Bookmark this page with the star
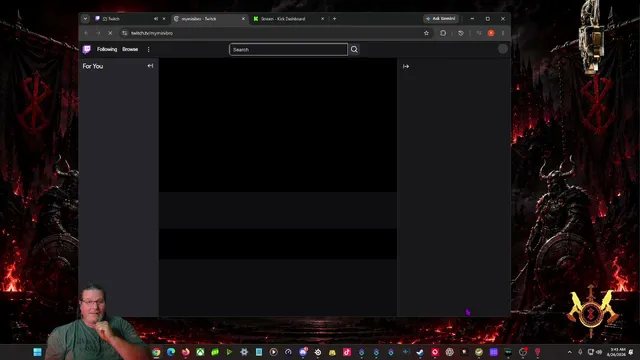This screenshot has height=360, width=640. click(x=426, y=33)
